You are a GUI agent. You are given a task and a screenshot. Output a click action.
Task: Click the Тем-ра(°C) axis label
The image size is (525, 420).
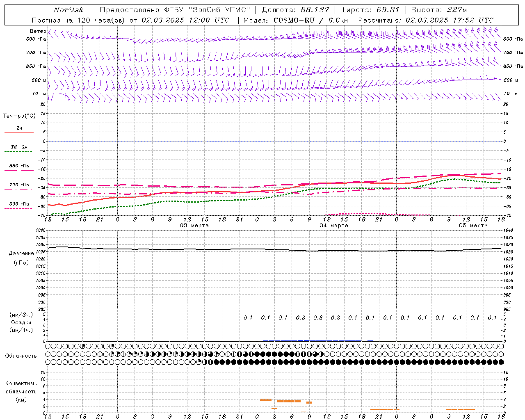(19, 116)
